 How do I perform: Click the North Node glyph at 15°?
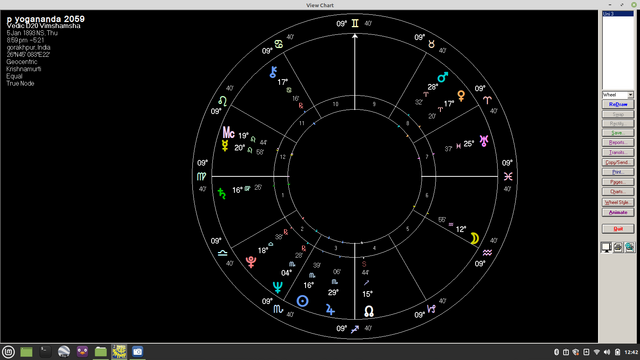(369, 311)
